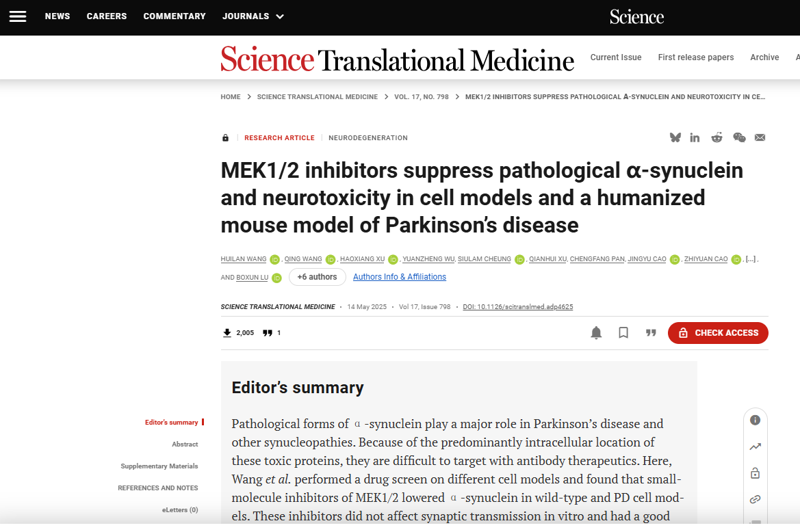
Task: Click the Check Access button
Action: coord(718,333)
